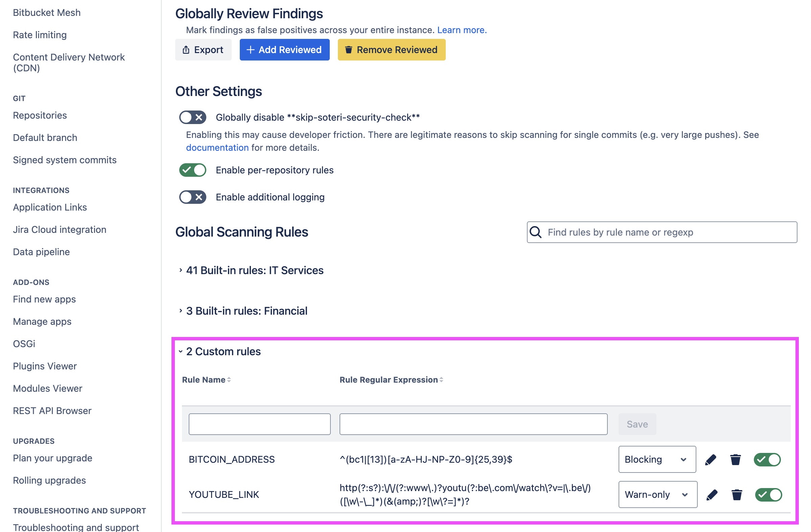Screen dimensions: 811x532
Task: Disable per-repository rules toggle
Action: (x=193, y=170)
